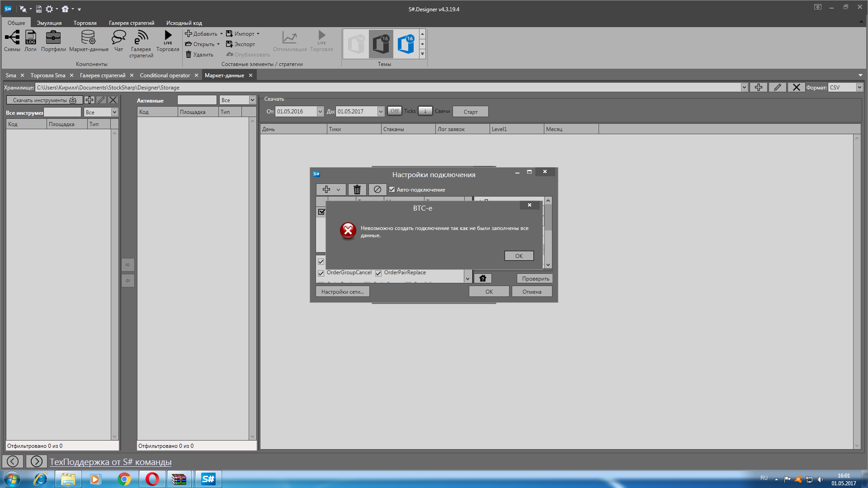Open the Sma document tab
Viewport: 868px width, 488px height.
point(11,75)
